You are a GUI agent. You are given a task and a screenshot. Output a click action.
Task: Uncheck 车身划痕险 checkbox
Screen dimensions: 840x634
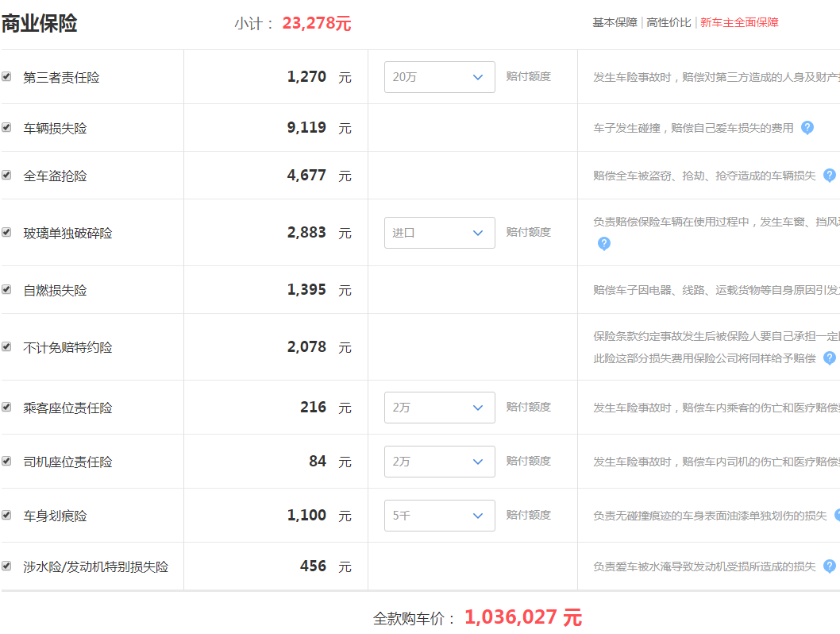tap(6, 516)
